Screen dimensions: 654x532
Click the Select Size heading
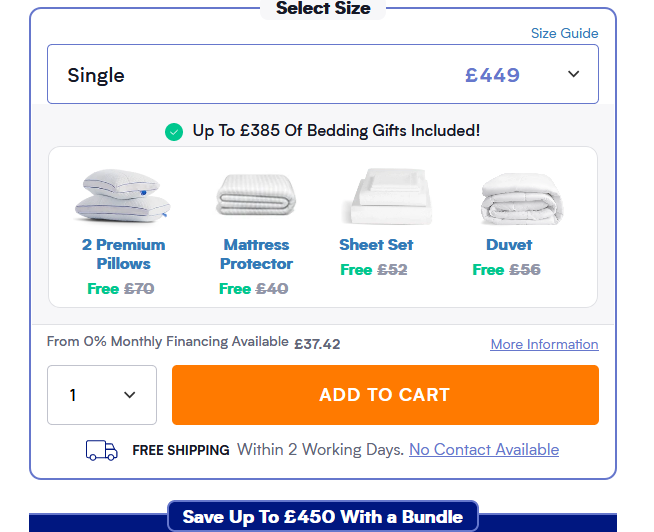point(323,9)
